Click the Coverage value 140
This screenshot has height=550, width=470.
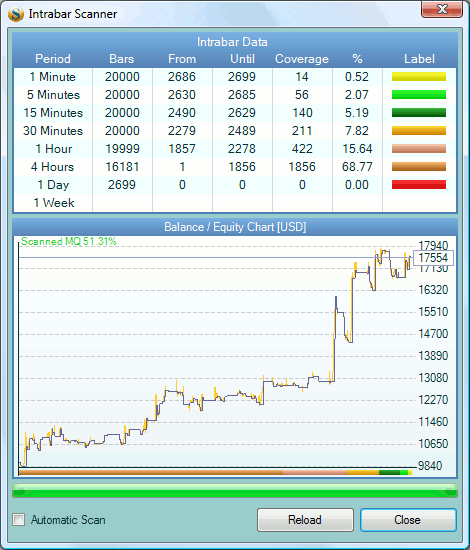click(302, 113)
